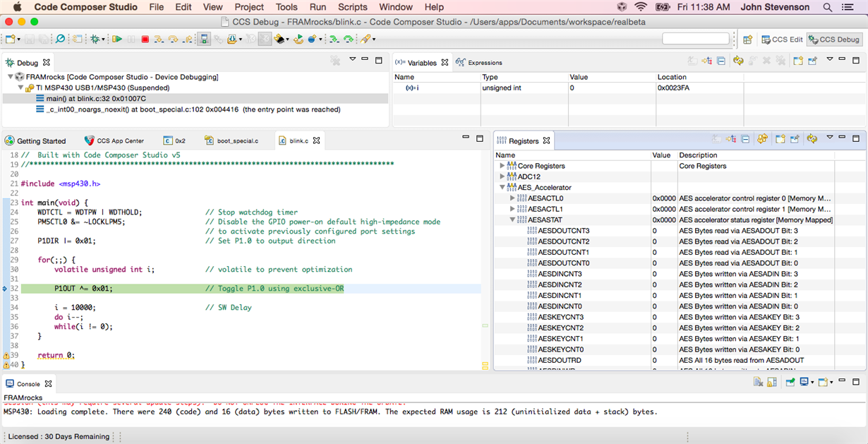
Task: Expand the AESACTL0 register
Action: click(x=513, y=198)
